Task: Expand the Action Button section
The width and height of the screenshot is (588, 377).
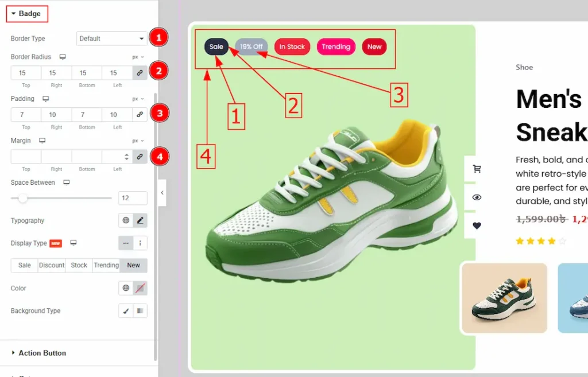Action: (x=42, y=353)
